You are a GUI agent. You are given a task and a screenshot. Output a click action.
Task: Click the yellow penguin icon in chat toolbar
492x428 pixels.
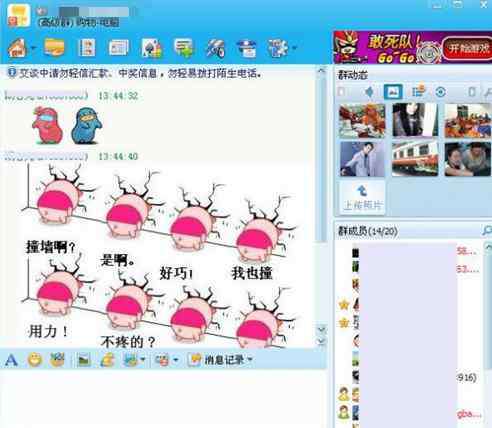click(x=107, y=360)
